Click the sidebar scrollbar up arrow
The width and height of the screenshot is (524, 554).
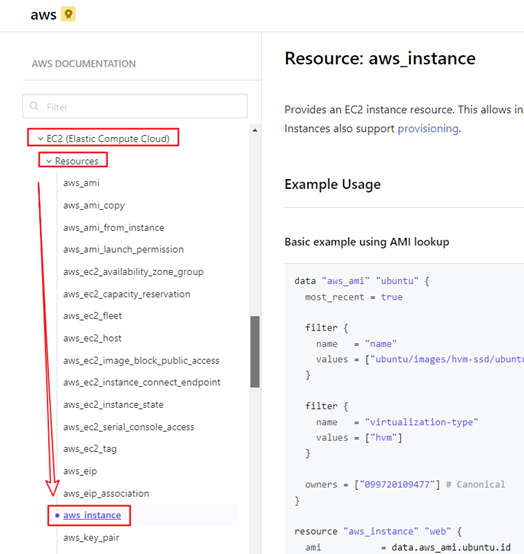pyautogui.click(x=255, y=130)
